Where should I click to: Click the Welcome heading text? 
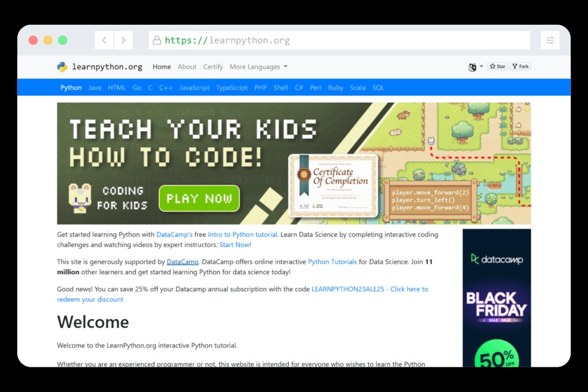(x=93, y=322)
